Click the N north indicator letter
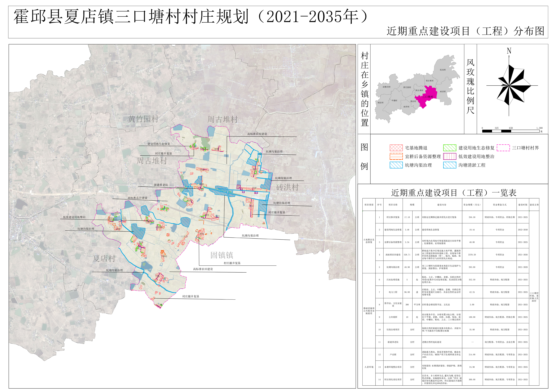 509,51
